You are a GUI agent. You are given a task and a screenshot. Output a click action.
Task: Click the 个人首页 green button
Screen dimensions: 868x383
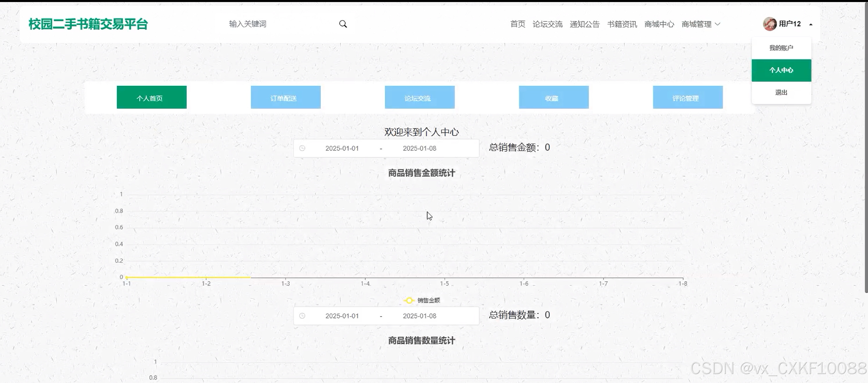click(x=151, y=97)
